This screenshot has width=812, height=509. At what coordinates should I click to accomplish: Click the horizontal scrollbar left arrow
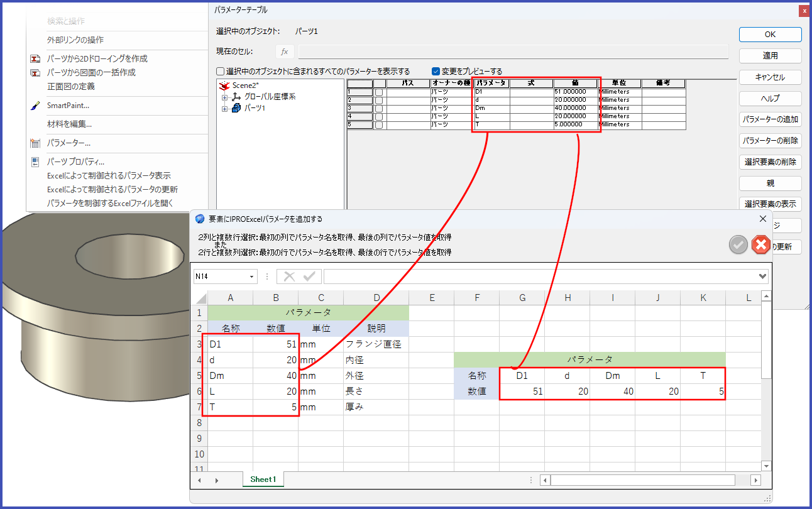click(x=546, y=480)
